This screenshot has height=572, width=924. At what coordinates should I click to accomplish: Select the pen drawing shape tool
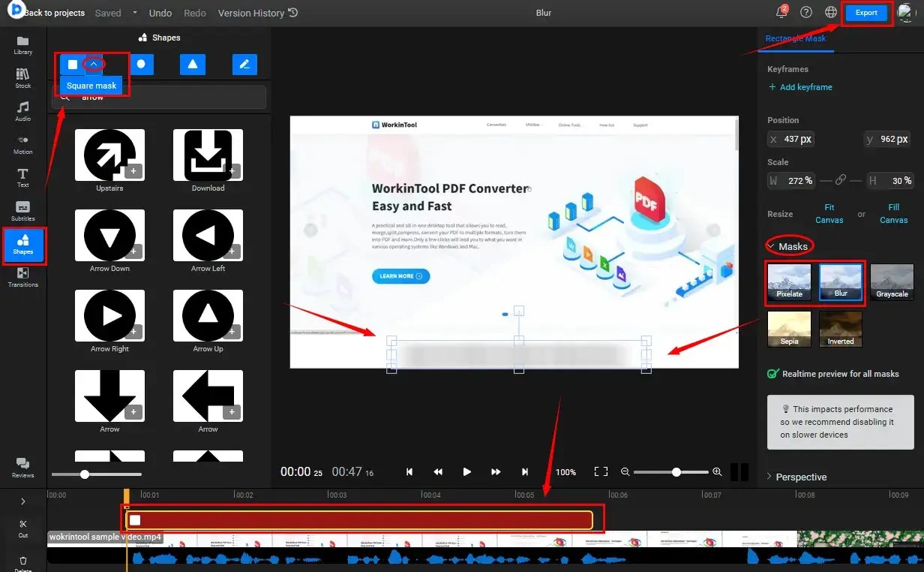(243, 65)
